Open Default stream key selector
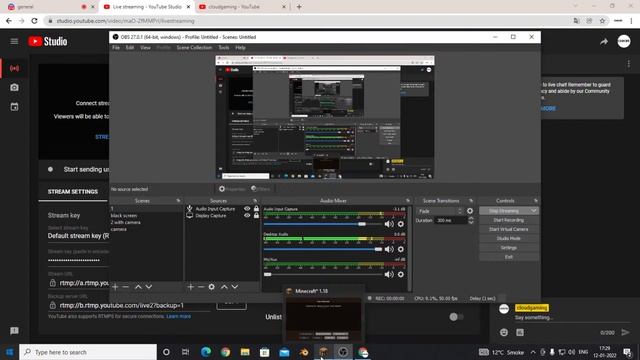640x360 pixels. (78, 236)
